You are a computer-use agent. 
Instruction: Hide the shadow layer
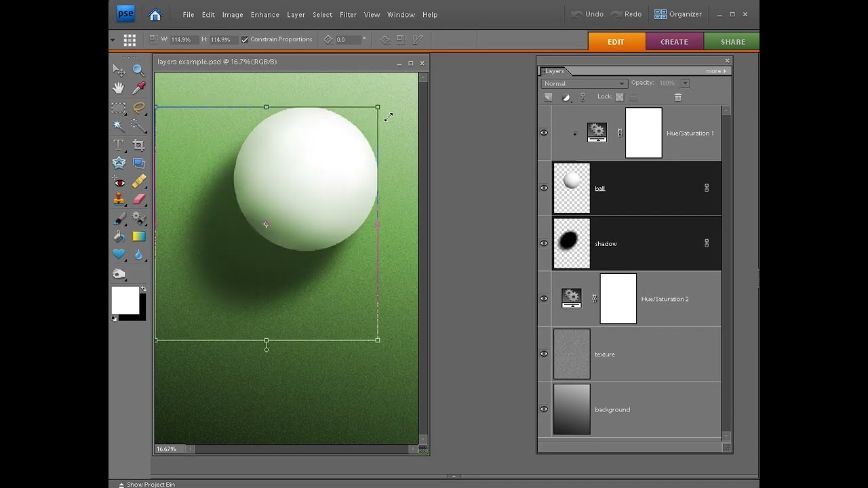pyautogui.click(x=544, y=243)
